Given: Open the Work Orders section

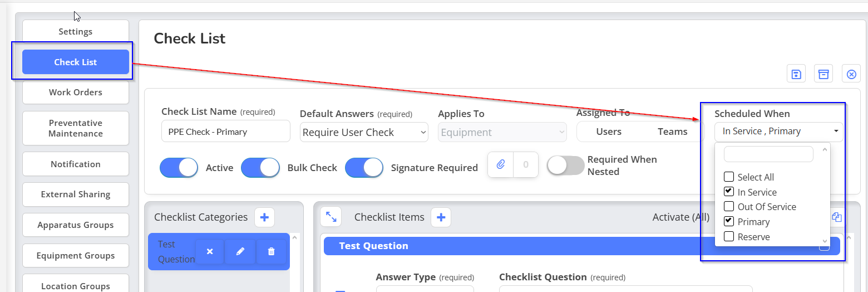Looking at the screenshot, I should pyautogui.click(x=76, y=93).
